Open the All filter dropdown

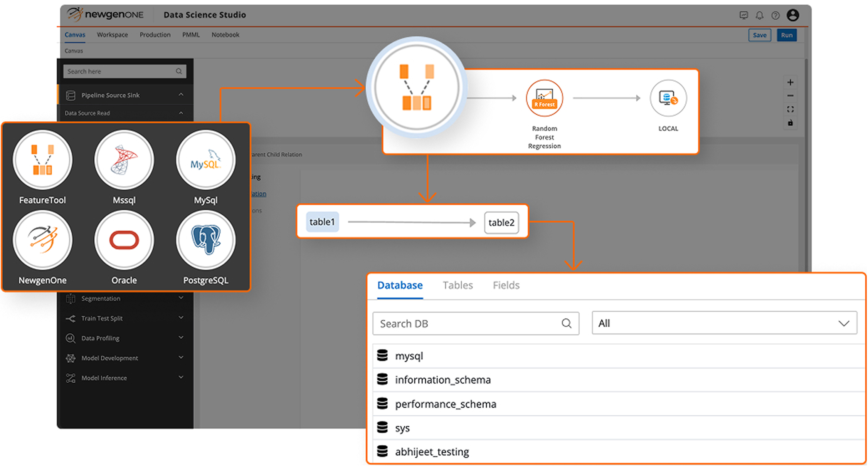coord(724,323)
